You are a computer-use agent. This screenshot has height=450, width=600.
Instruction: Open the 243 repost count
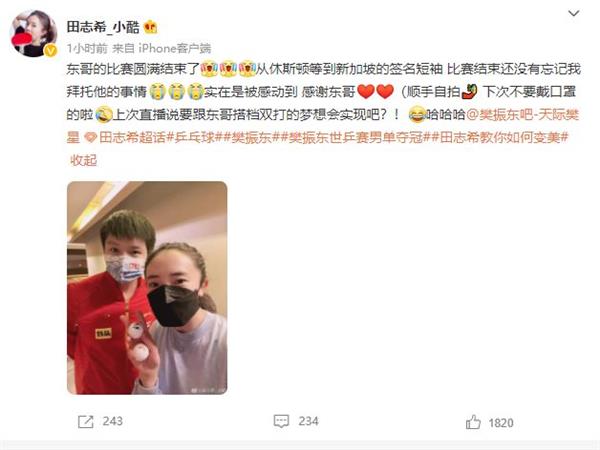point(112,421)
